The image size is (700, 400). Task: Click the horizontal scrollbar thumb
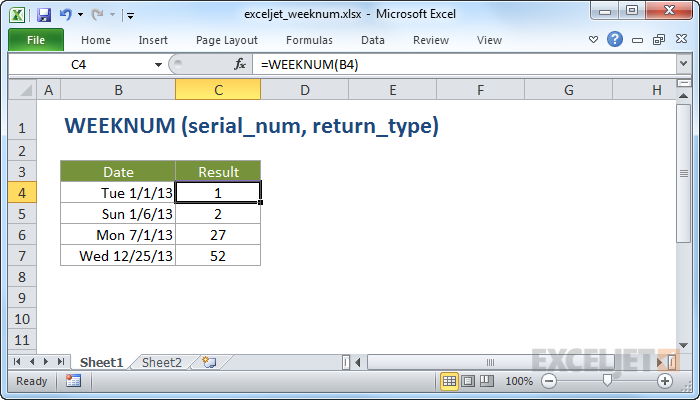click(490, 362)
